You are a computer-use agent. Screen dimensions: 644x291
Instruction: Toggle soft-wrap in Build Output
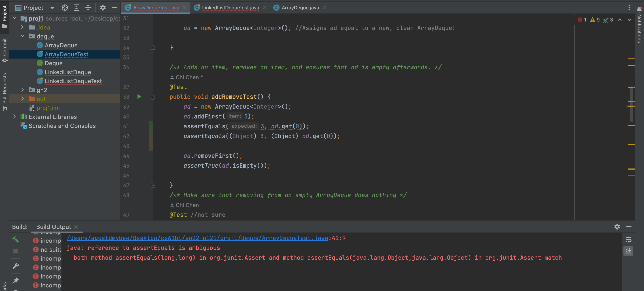coord(628,240)
